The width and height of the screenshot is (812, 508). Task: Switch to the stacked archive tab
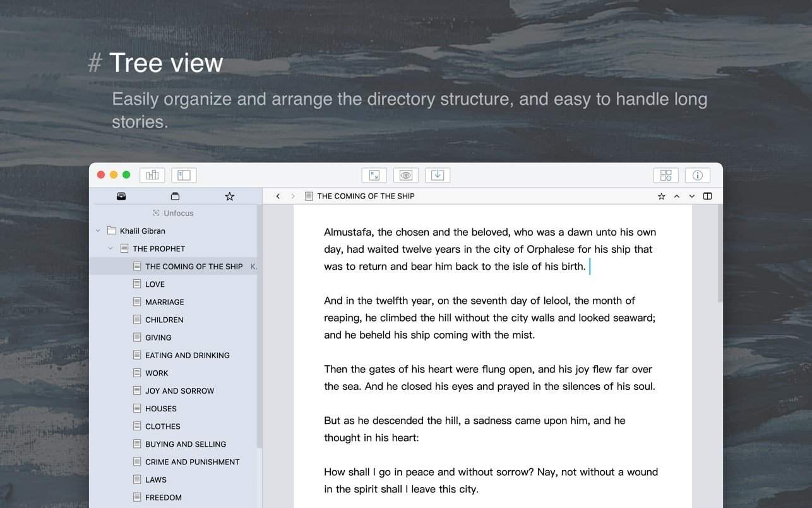coord(175,197)
